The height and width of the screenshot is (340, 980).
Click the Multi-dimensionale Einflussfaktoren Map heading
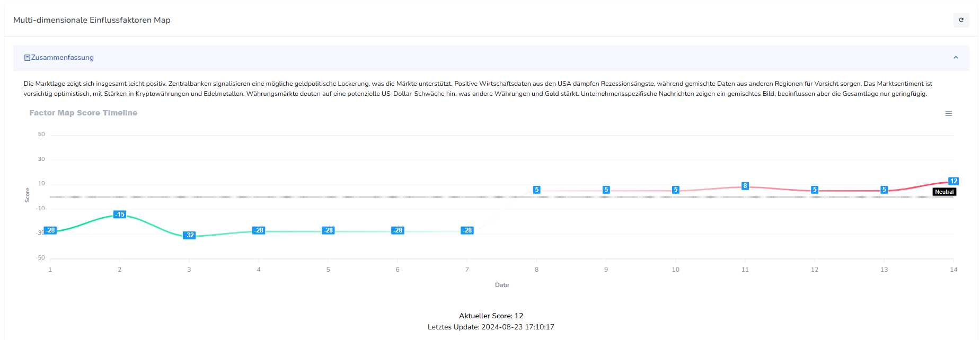pyautogui.click(x=92, y=20)
